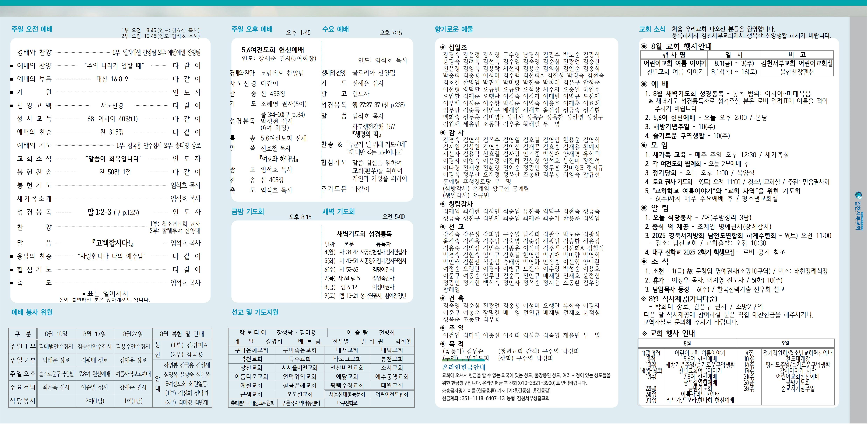Select scripture reference '행 27:27-37'
The width and height of the screenshot is (868, 424).
tap(366, 105)
